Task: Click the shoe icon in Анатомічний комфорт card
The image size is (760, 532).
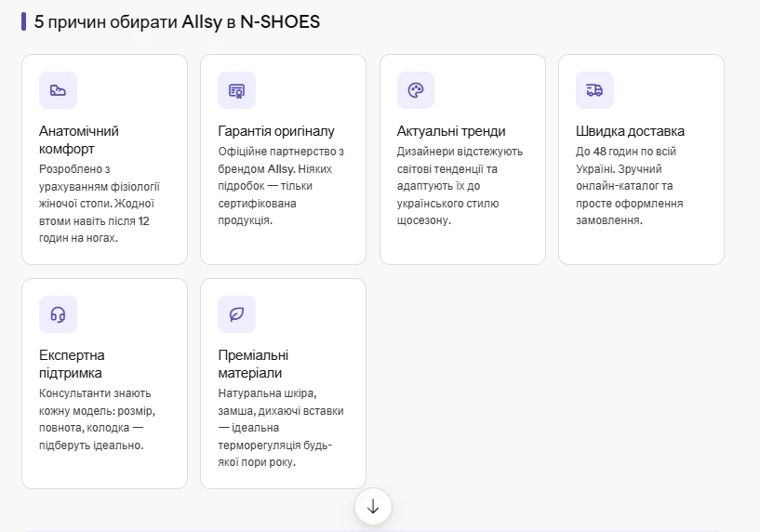Action: [59, 90]
